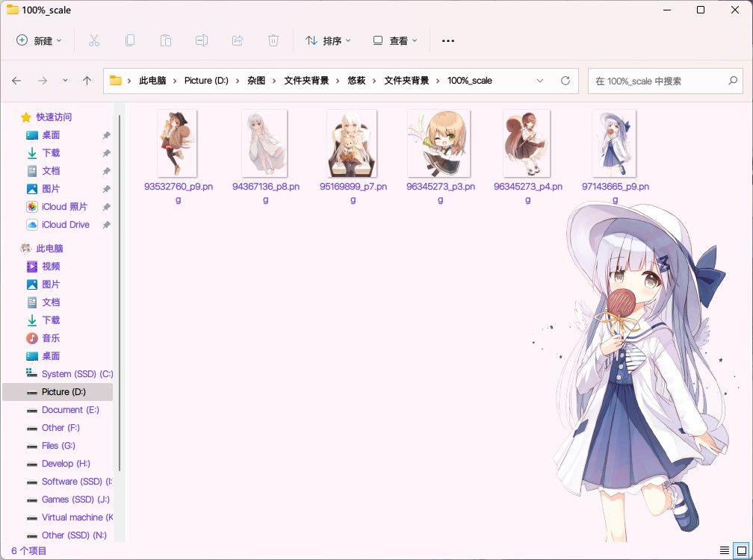This screenshot has width=753, height=560.
Task: Click the navigation pane scrollbar
Action: click(119, 293)
